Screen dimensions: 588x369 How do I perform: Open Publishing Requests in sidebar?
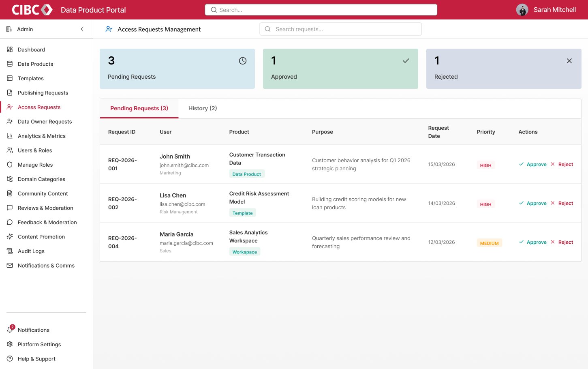pos(47,93)
